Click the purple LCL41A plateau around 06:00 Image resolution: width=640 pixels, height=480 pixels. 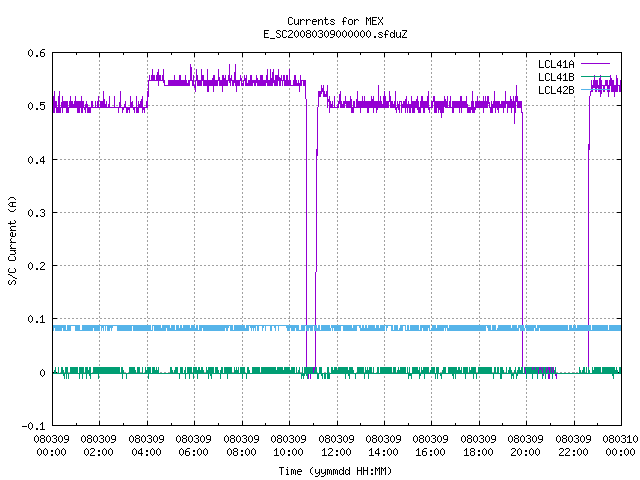[x=194, y=83]
